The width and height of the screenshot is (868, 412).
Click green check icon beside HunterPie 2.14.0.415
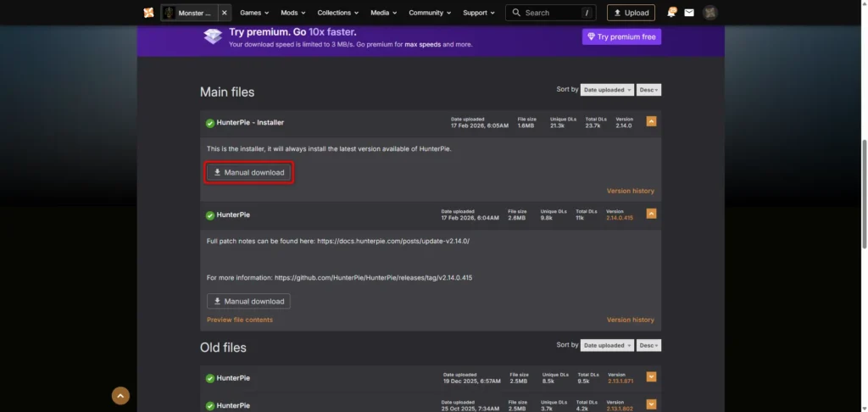[x=210, y=215]
